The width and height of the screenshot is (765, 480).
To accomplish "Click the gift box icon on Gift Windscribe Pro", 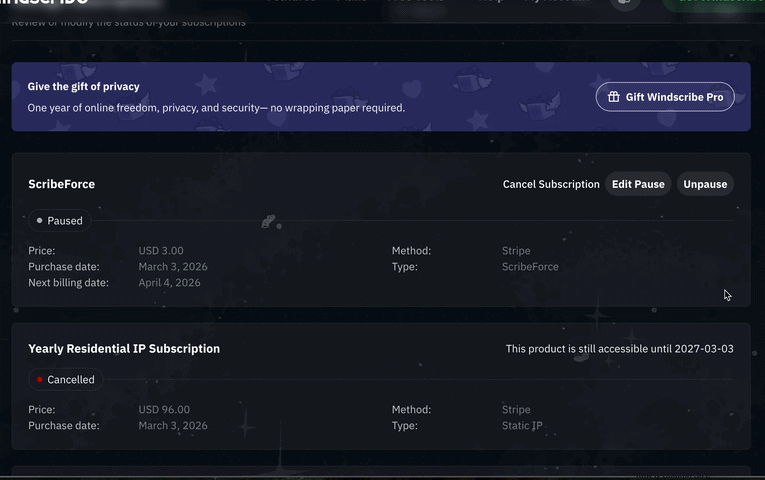I will coord(613,97).
